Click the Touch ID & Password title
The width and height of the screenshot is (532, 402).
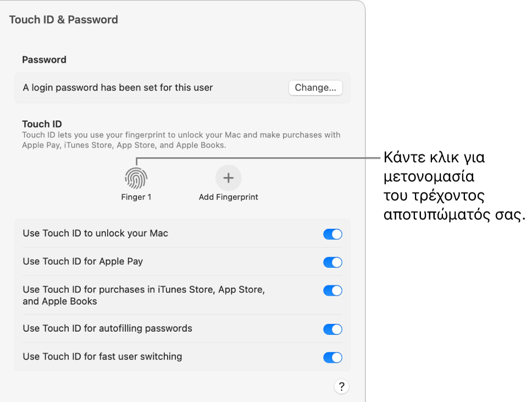click(x=63, y=19)
